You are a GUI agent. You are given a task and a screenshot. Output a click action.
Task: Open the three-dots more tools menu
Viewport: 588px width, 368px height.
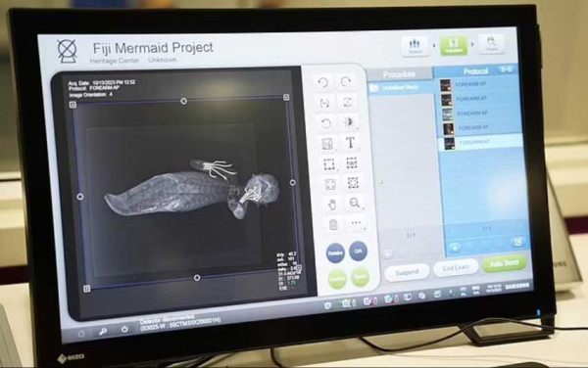point(356,223)
